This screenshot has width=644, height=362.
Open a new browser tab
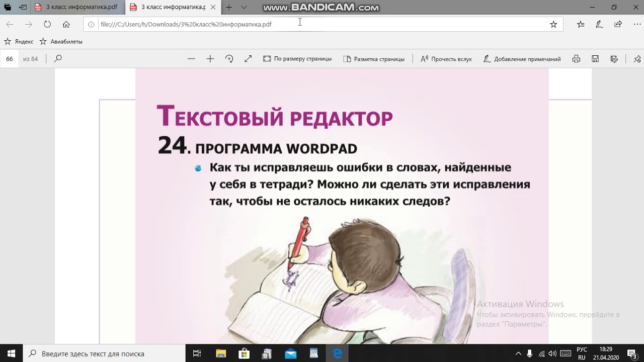[x=229, y=8]
